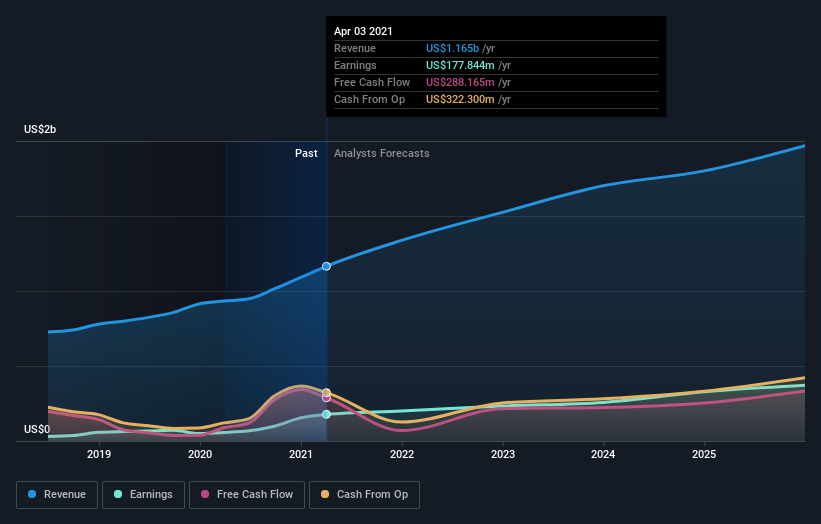Click the 2024 x-axis label
This screenshot has width=821, height=524.
click(603, 454)
